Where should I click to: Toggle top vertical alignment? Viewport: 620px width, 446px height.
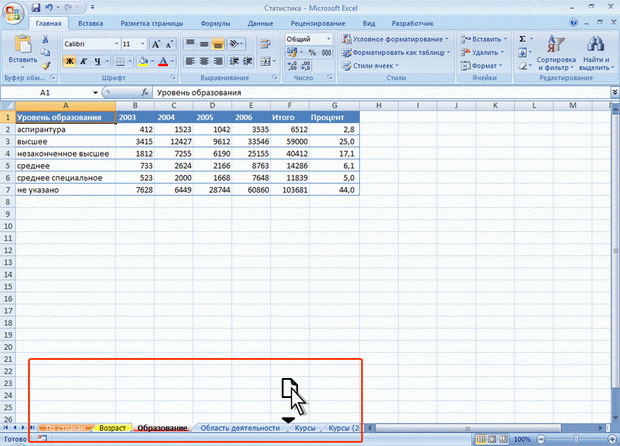(190, 43)
